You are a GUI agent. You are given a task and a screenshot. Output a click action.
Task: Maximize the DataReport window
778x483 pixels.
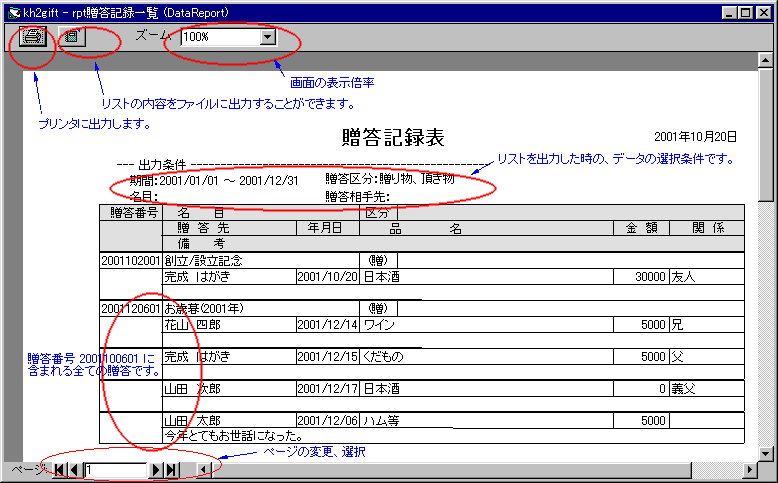(x=745, y=11)
